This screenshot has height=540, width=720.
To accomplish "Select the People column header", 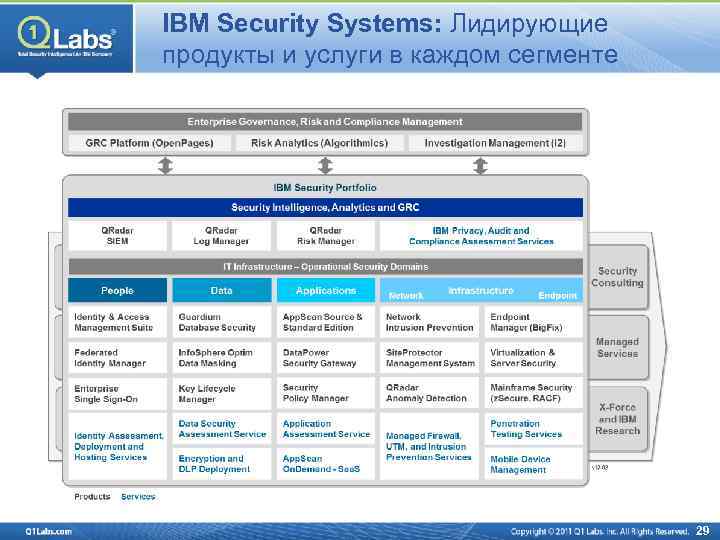I will 118,290.
